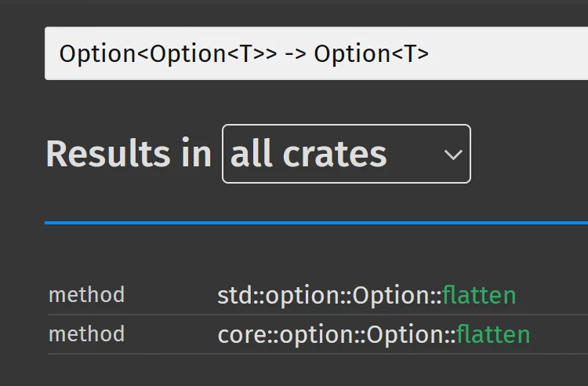Click the search box containing the Option query
The height and width of the screenshot is (386, 588).
pos(314,53)
